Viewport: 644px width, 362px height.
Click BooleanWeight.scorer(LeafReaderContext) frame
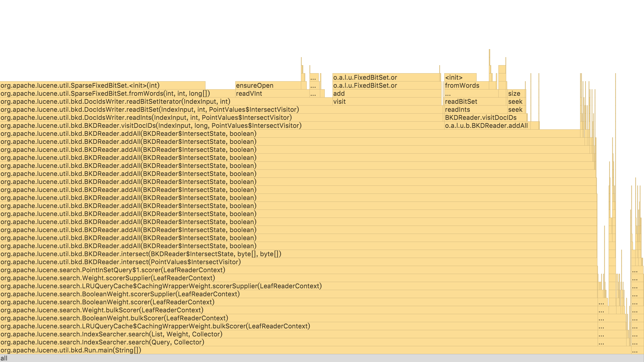(x=299, y=302)
